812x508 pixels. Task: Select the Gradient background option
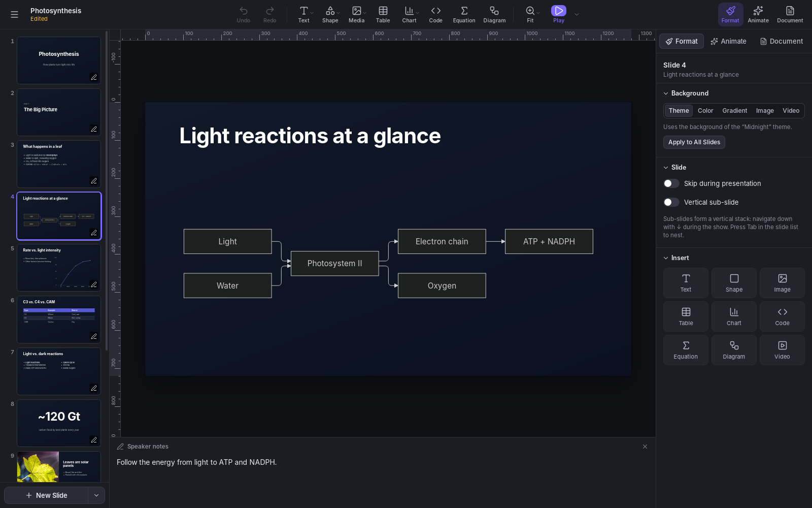[735, 111]
